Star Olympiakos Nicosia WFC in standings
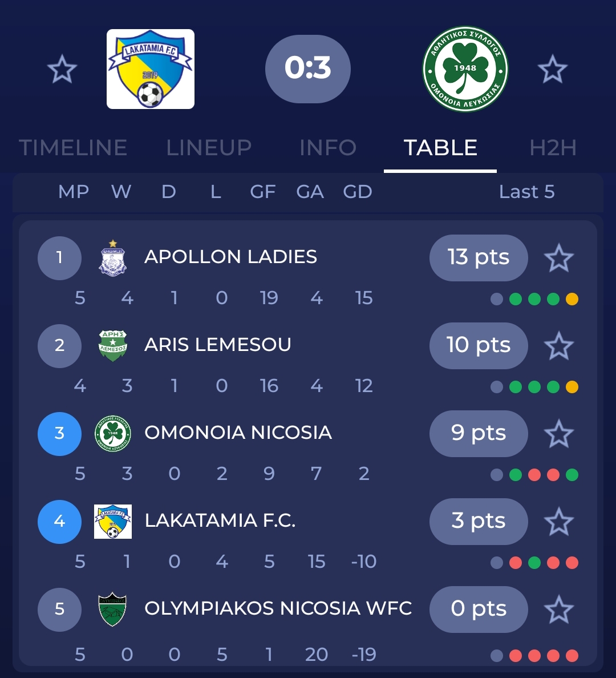The height and width of the screenshot is (678, 616). tap(558, 610)
